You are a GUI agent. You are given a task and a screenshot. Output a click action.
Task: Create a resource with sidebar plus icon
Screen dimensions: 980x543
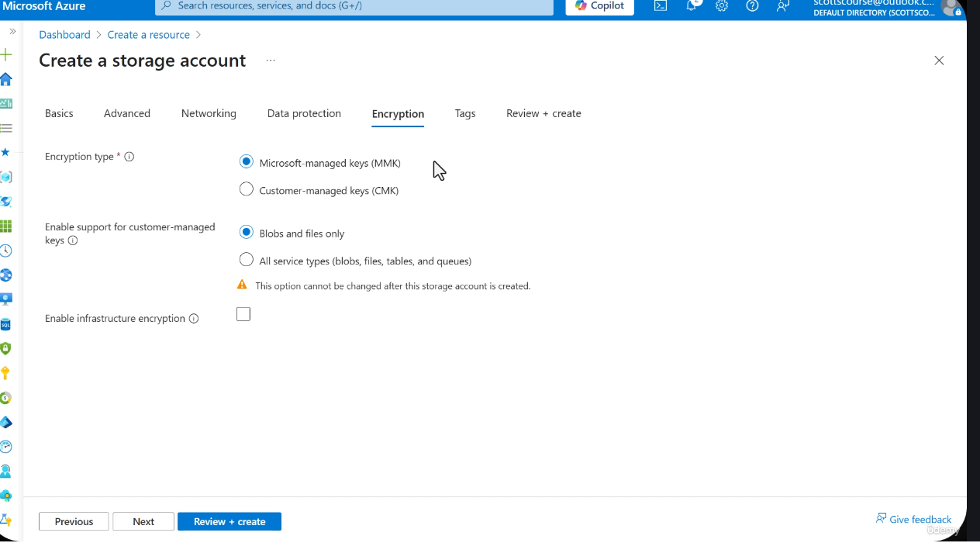coord(6,54)
